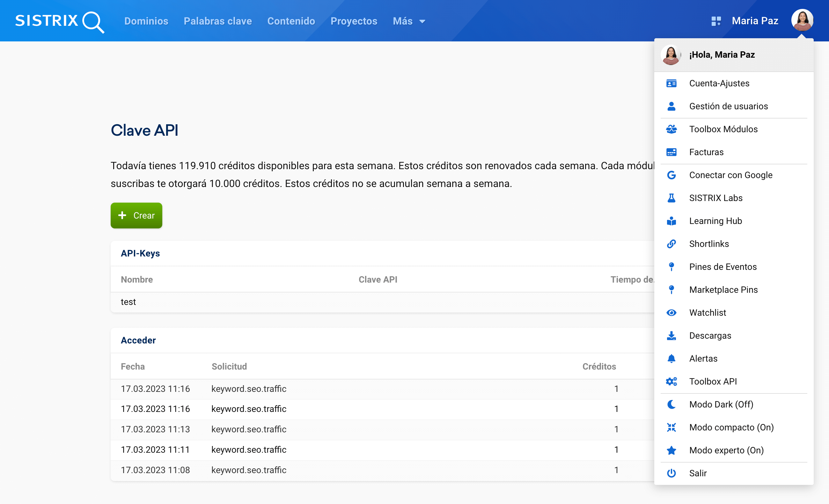Click the Shortlinks chain icon
The height and width of the screenshot is (504, 829).
click(x=671, y=244)
